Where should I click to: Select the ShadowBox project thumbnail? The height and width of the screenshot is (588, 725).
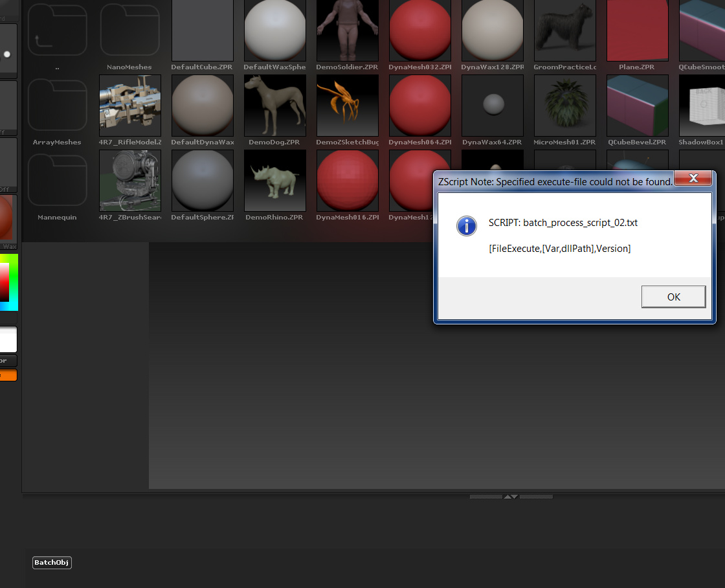pyautogui.click(x=702, y=106)
